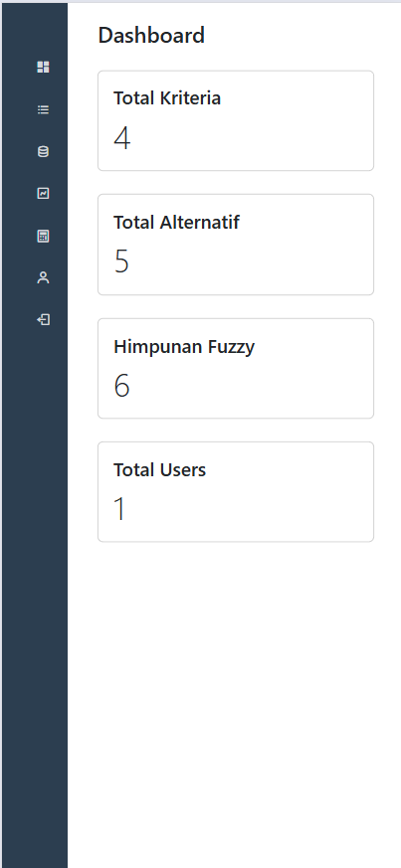Click the Dashboard page heading
This screenshot has width=401, height=868.
point(151,36)
